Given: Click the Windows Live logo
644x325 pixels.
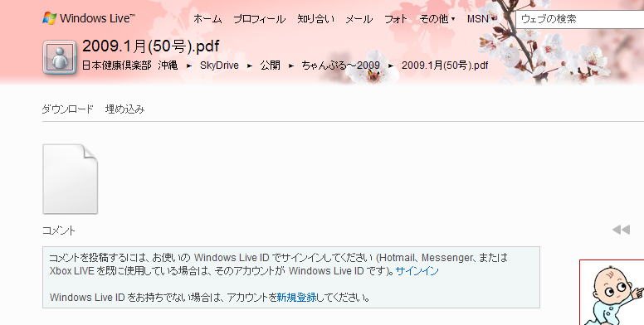Looking at the screenshot, I should (x=88, y=18).
